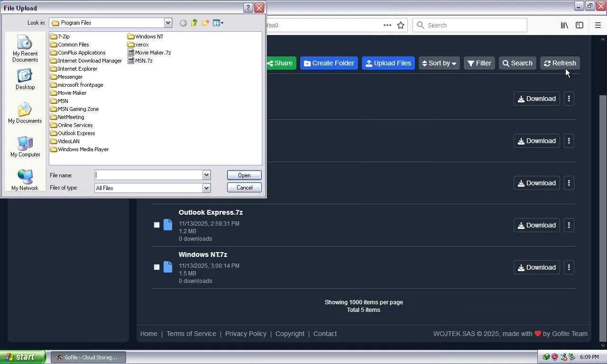Refresh the Gofile file list
The image size is (607, 364).
coord(560,63)
